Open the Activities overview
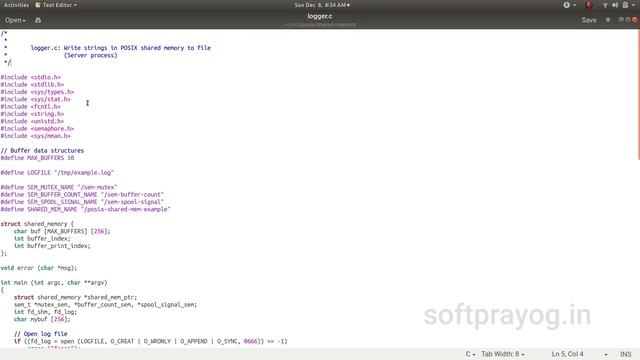640x360 pixels. click(x=16, y=5)
